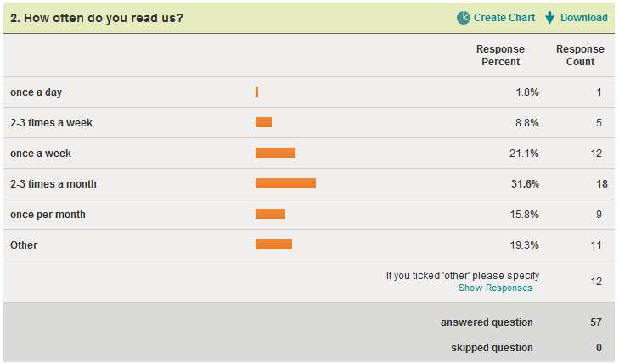Click the 31.6% response percent value
This screenshot has width=619, height=364.
[524, 184]
